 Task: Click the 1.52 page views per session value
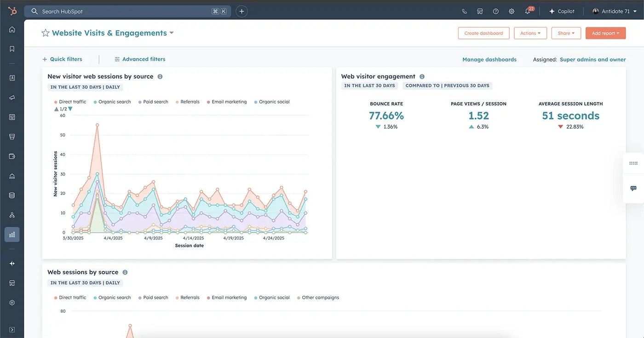click(x=478, y=115)
